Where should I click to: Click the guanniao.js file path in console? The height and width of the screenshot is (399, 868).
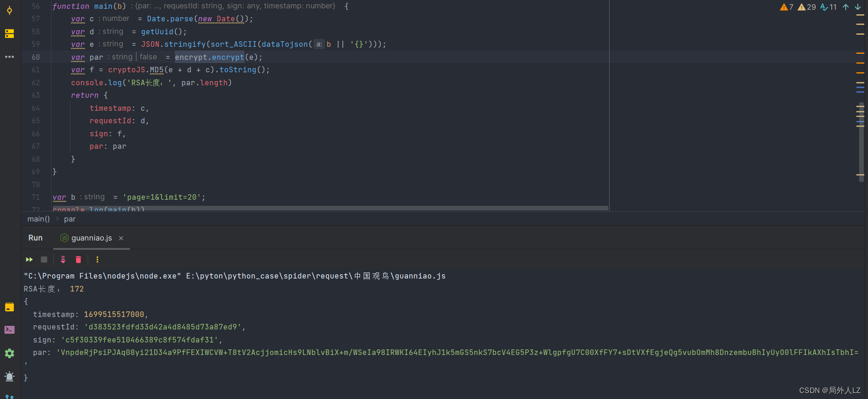tap(316, 276)
